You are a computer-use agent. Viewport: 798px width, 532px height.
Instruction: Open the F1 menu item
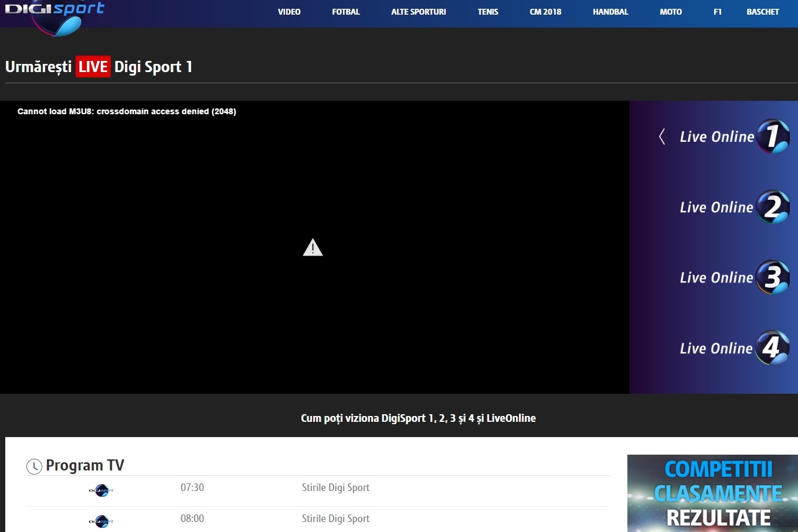pyautogui.click(x=718, y=12)
